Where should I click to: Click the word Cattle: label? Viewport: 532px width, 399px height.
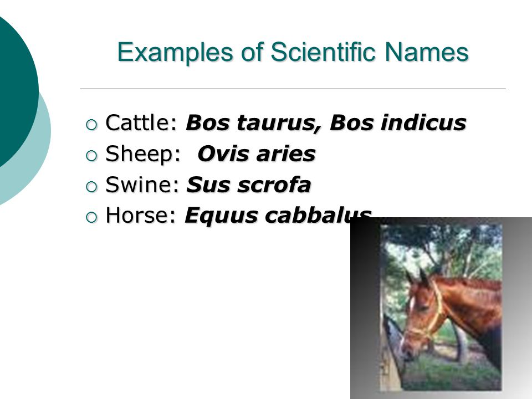click(141, 122)
